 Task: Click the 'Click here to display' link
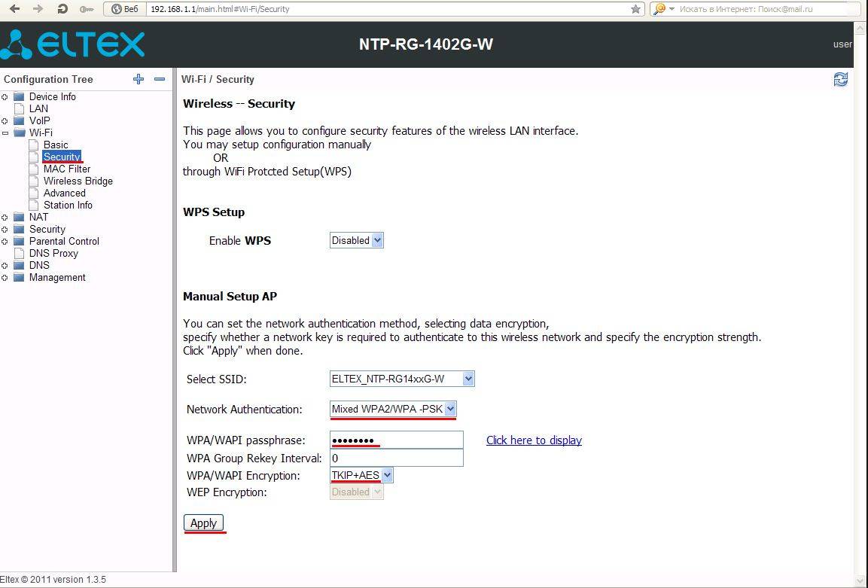click(x=534, y=440)
